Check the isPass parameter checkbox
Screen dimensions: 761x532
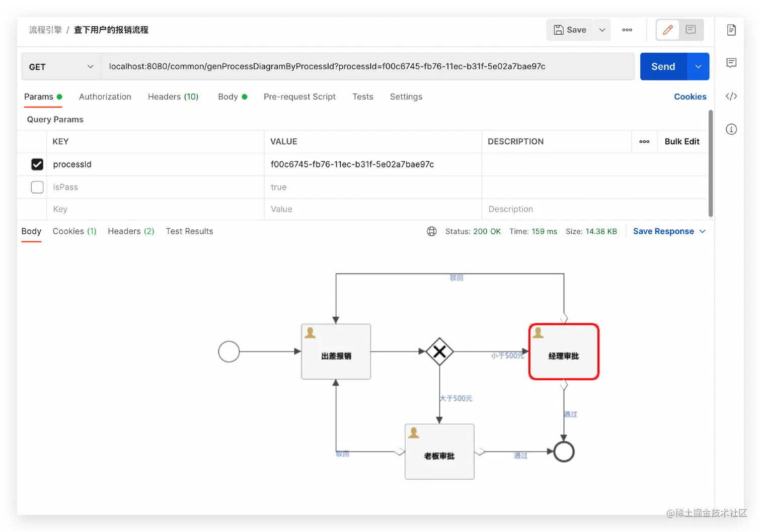pos(37,187)
